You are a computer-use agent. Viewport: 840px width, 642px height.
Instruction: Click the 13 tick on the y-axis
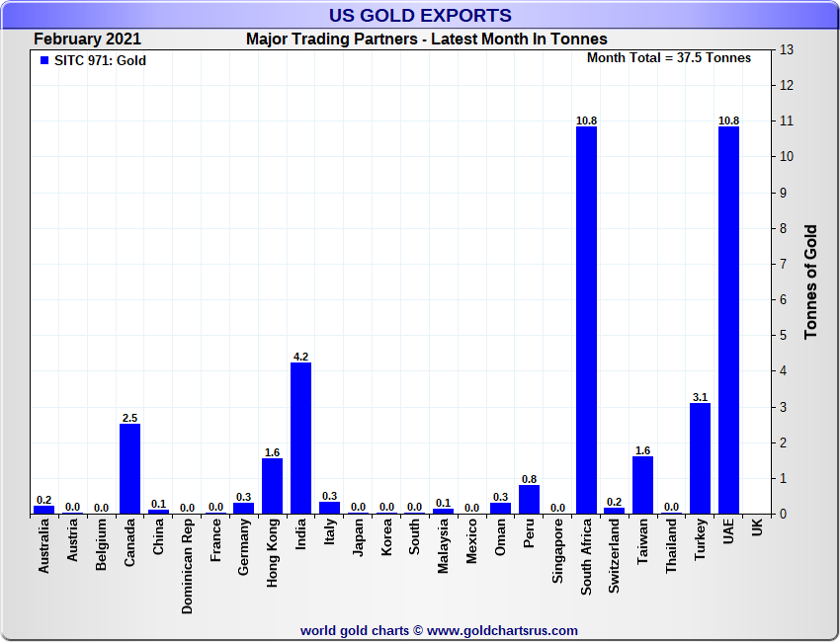[x=787, y=49]
